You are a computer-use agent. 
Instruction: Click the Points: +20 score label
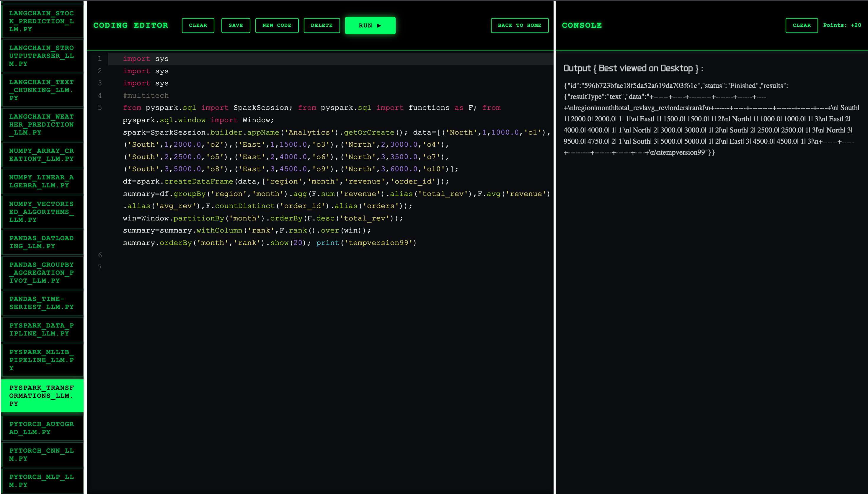[842, 25]
